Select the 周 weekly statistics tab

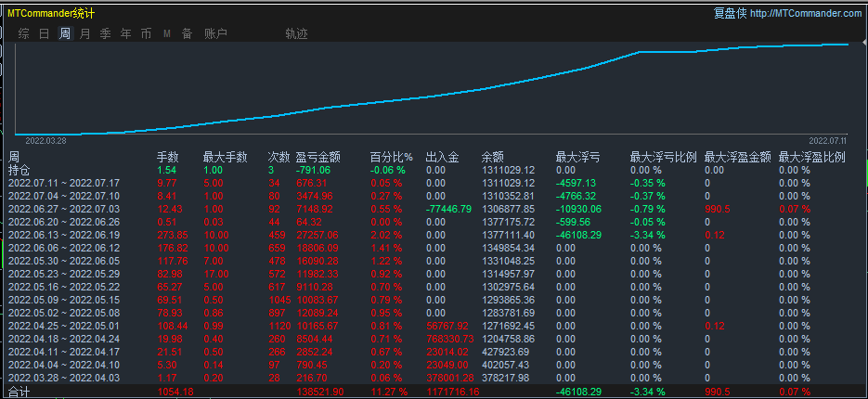click(x=64, y=33)
